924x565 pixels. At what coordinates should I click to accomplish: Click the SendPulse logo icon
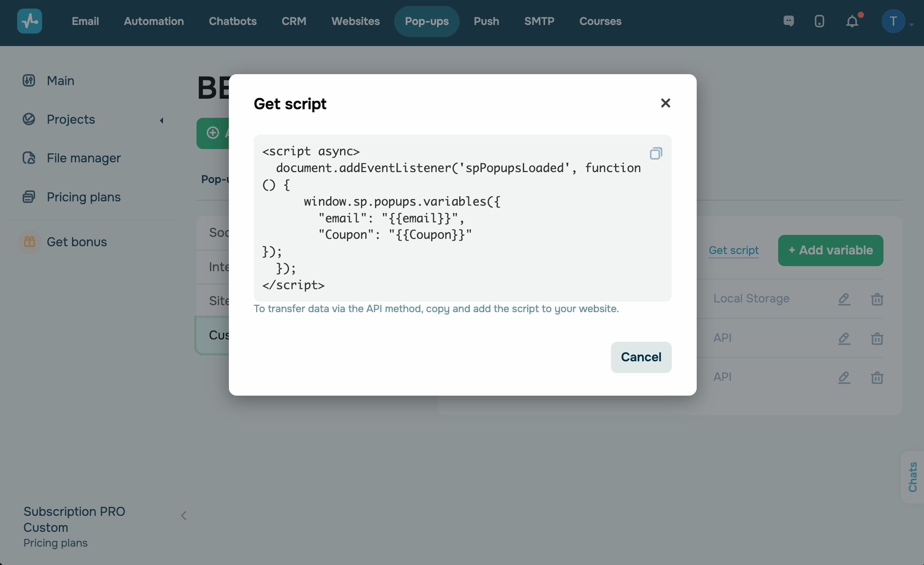pos(30,21)
